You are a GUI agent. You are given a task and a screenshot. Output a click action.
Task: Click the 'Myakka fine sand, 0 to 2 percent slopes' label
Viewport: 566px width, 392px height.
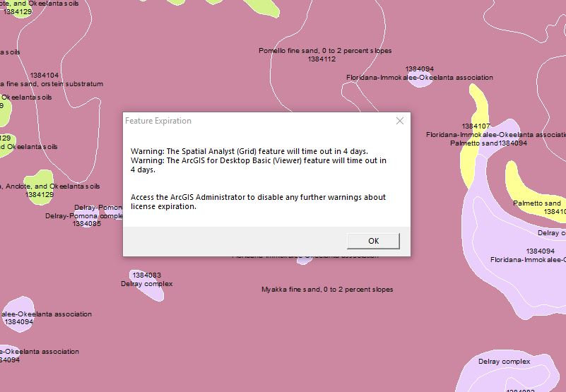pos(327,289)
